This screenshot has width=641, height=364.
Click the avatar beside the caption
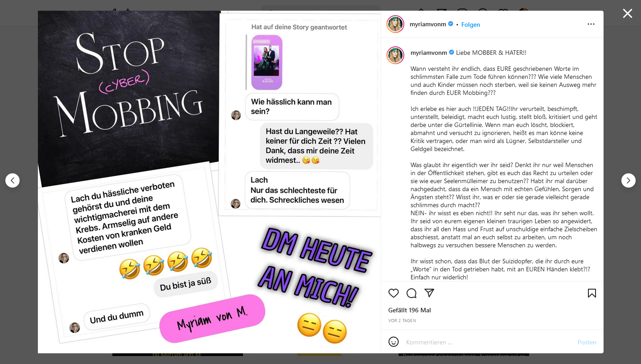click(395, 55)
